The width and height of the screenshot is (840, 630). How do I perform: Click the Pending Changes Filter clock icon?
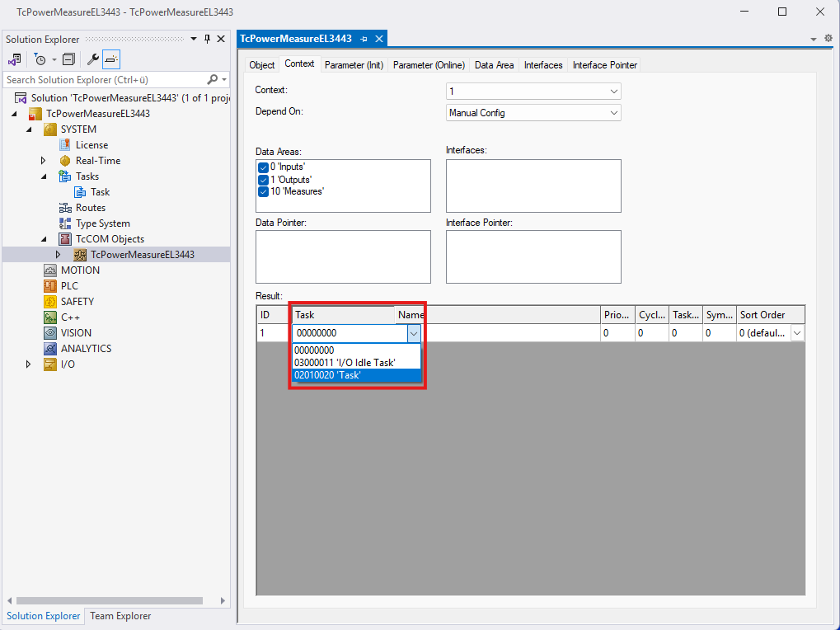pos(40,59)
